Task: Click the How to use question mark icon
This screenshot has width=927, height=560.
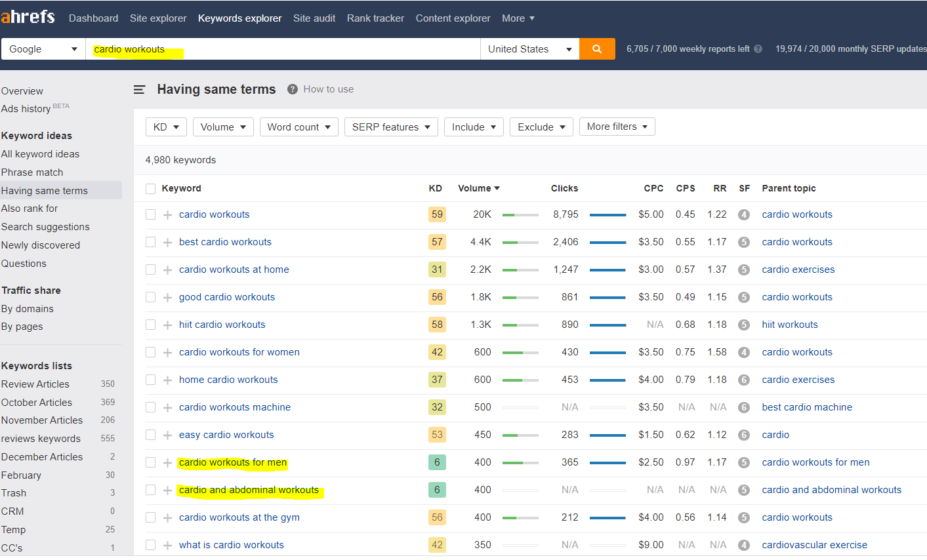Action: pyautogui.click(x=293, y=89)
